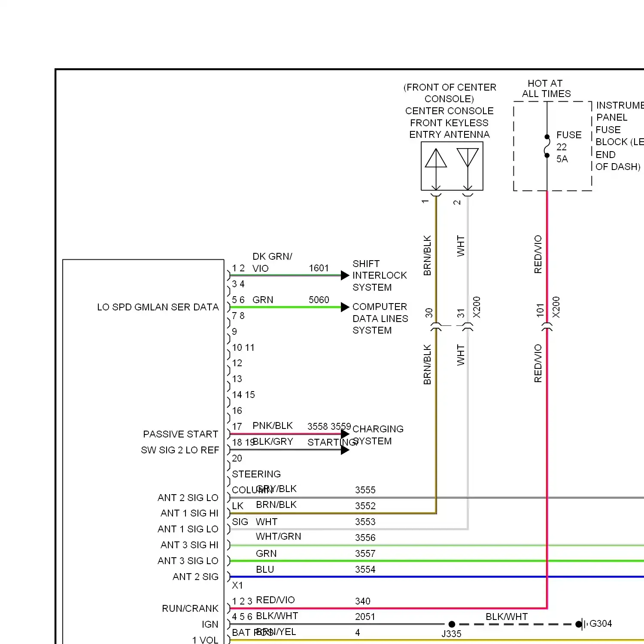
Task: Click the RED/VIO label on circuit 340
Action: (275, 600)
